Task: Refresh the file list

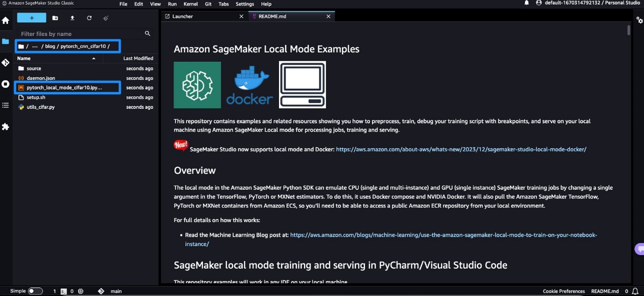Action: (89, 18)
